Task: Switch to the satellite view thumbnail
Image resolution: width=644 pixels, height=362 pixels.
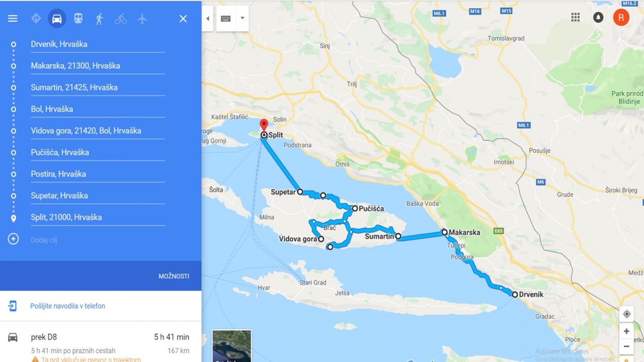Action: pyautogui.click(x=232, y=346)
